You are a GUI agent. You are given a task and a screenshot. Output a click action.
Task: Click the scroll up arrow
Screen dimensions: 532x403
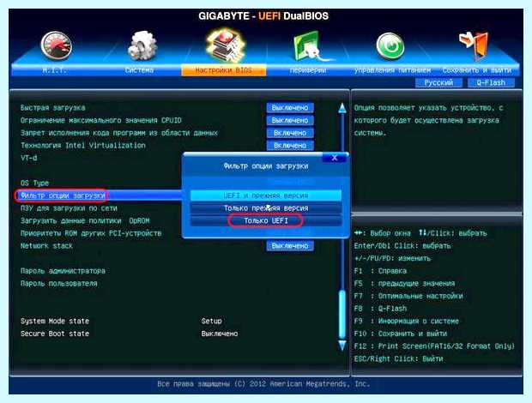342,108
